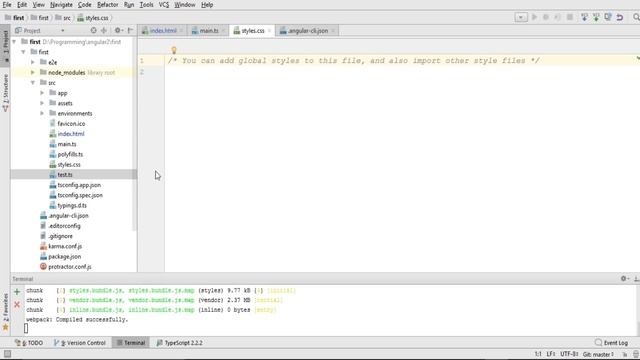Image resolution: width=640 pixels, height=360 pixels.
Task: Open the run configuration dropdown
Action: coord(521,17)
